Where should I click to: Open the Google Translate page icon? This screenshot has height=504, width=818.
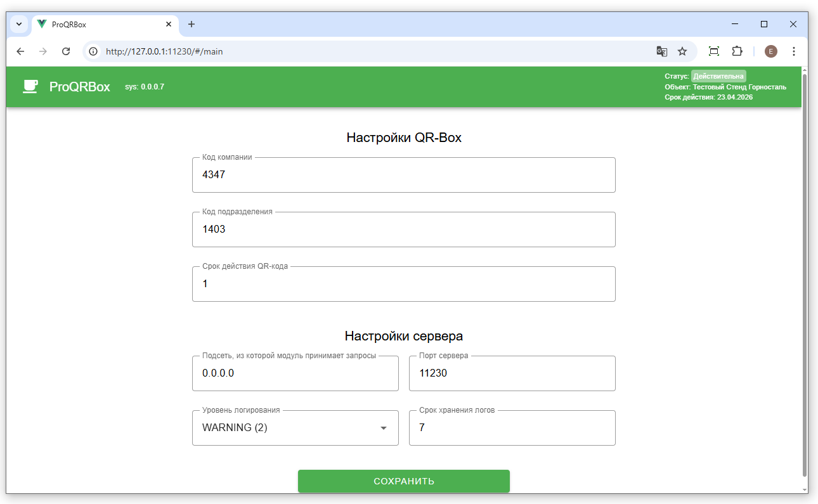click(x=661, y=51)
